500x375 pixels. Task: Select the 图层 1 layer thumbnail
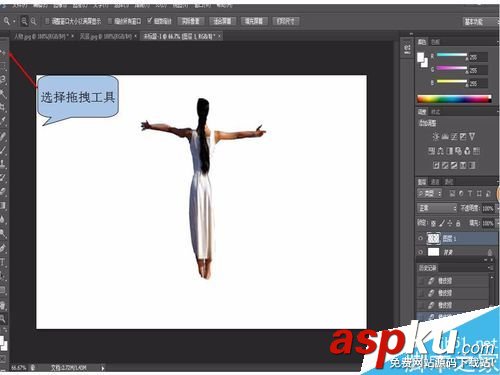(x=433, y=238)
